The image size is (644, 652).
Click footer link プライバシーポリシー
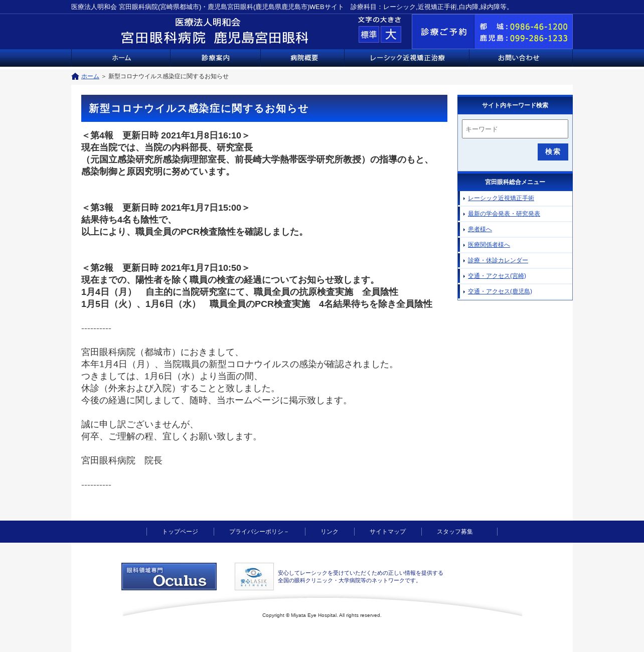pyautogui.click(x=259, y=532)
